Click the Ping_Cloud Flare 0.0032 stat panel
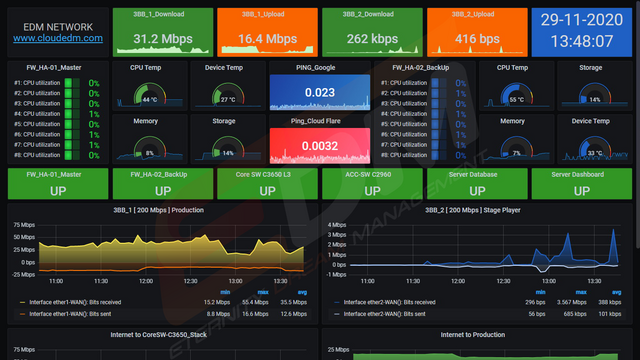The width and height of the screenshot is (640, 360). (x=320, y=146)
